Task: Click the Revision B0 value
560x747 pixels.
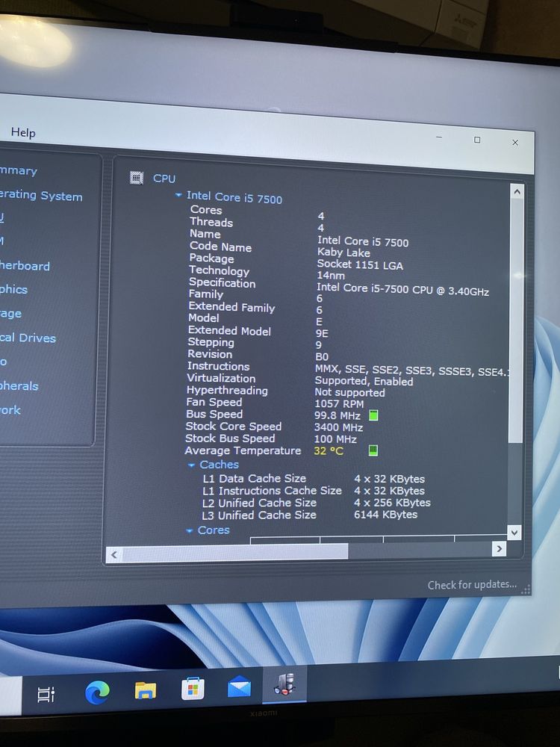Action: click(x=322, y=357)
